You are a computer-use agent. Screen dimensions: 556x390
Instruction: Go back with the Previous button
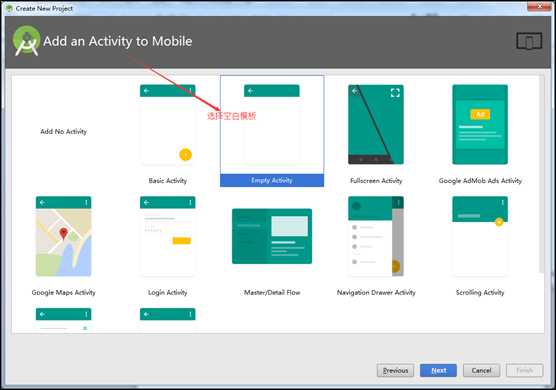[x=395, y=370]
